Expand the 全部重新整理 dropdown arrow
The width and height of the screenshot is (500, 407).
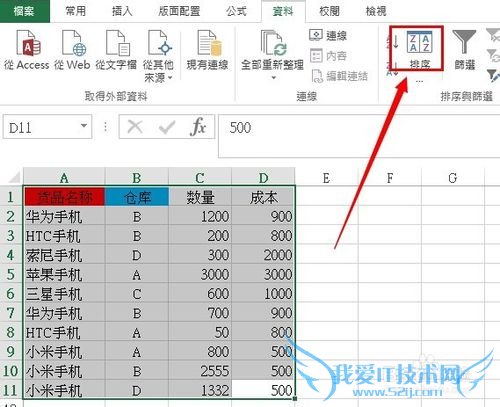click(273, 78)
